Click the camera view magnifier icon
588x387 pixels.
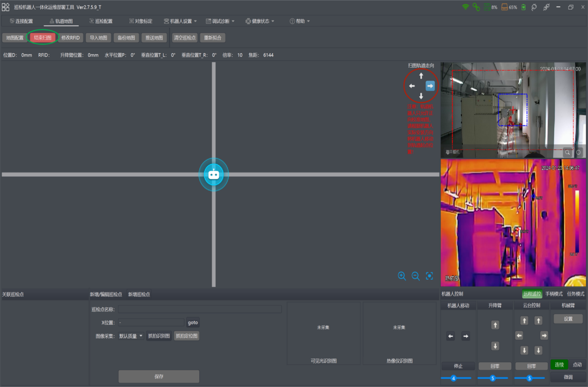(x=567, y=152)
